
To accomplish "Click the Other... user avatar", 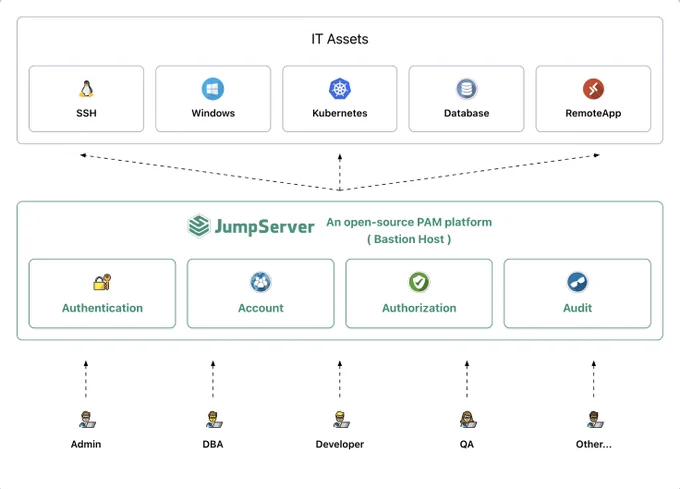I will pos(595,420).
